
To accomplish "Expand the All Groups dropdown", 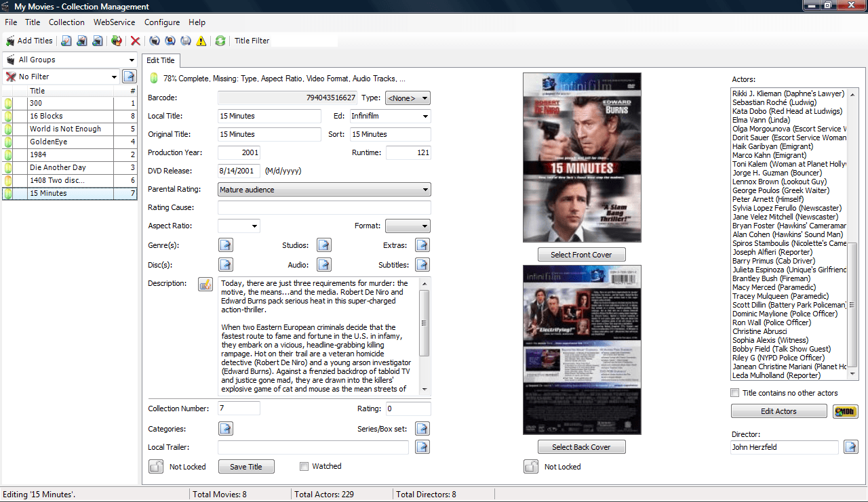I will [132, 60].
